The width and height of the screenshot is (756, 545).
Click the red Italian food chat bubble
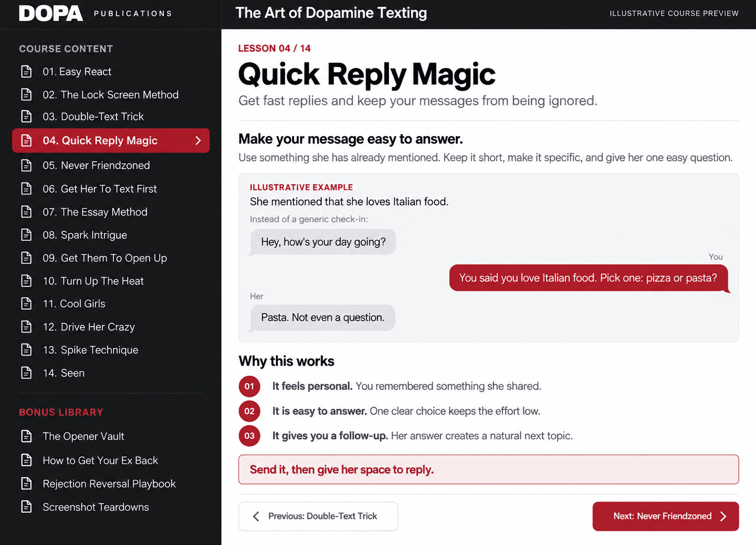point(588,278)
